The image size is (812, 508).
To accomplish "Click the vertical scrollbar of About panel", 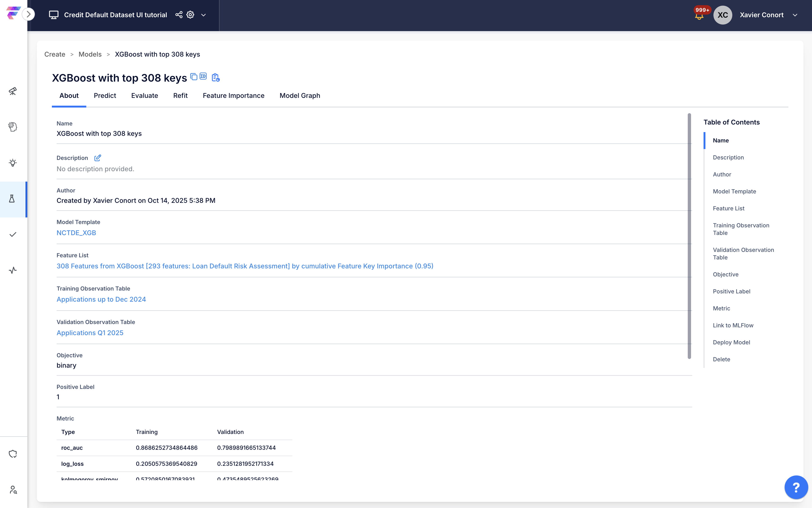I will (689, 235).
